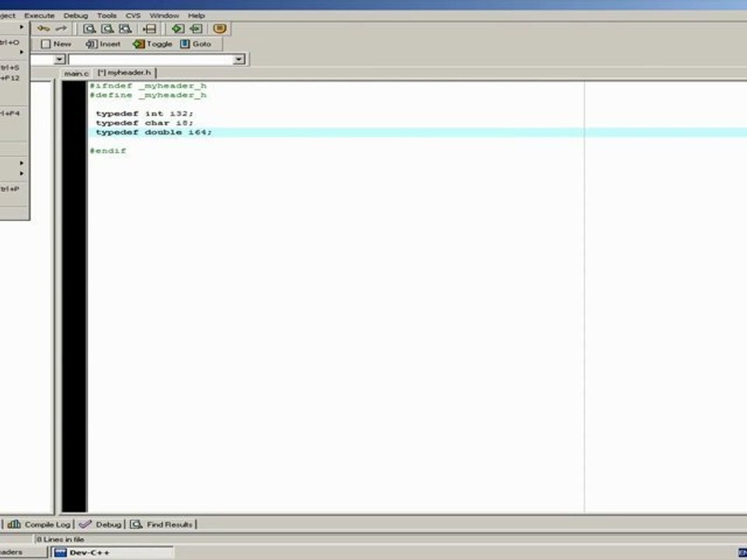The image size is (747, 560).
Task: Click the orange About icon in toolbar
Action: click(x=219, y=29)
